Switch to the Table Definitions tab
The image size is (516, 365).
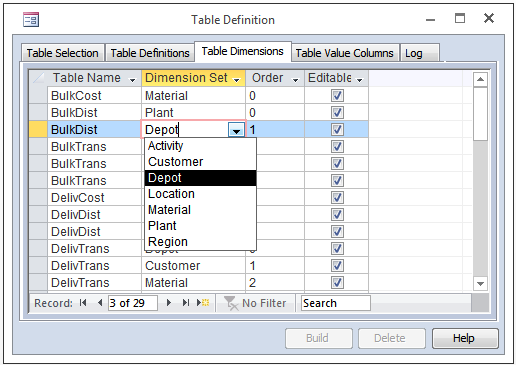150,53
